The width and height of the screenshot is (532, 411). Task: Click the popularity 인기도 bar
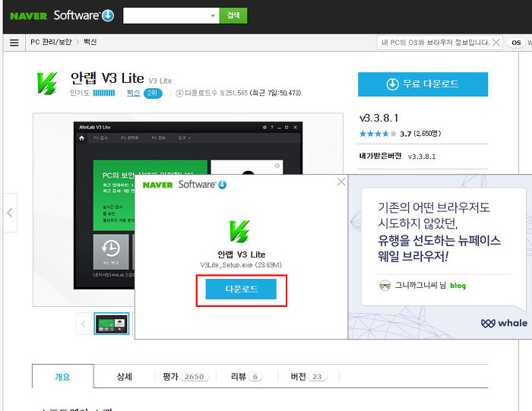(104, 93)
